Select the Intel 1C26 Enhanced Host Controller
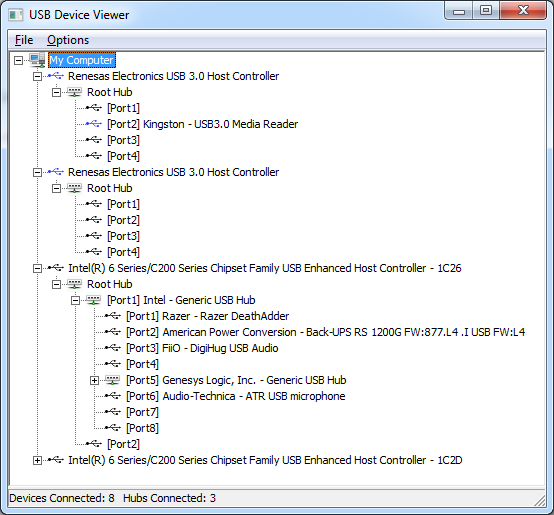The width and height of the screenshot is (554, 515). point(265,268)
